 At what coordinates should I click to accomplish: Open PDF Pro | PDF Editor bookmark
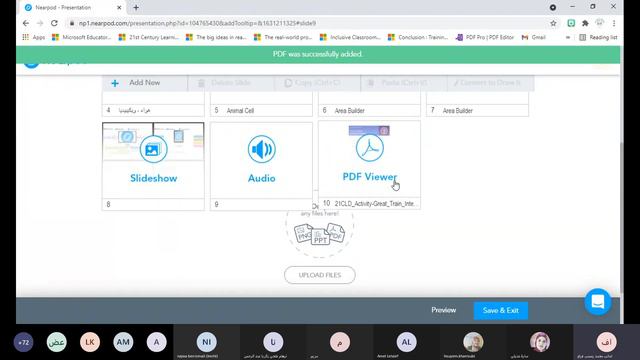[485, 37]
